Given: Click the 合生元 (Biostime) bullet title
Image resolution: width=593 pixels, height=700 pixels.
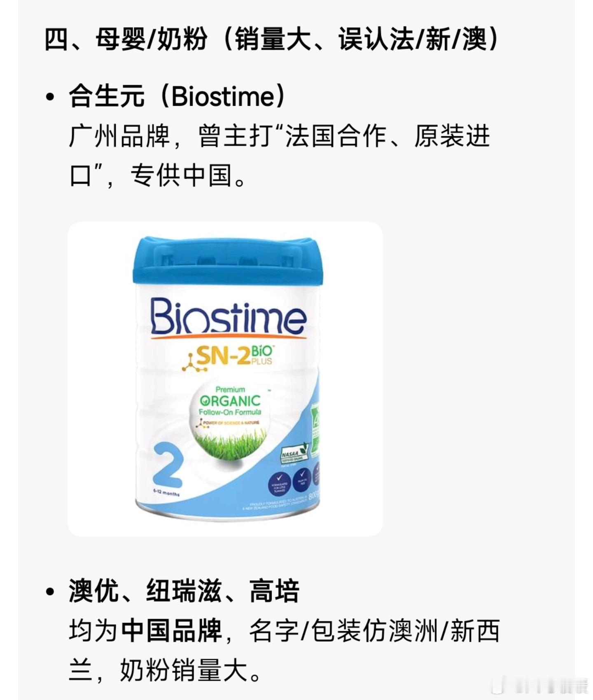Looking at the screenshot, I should (x=177, y=96).
